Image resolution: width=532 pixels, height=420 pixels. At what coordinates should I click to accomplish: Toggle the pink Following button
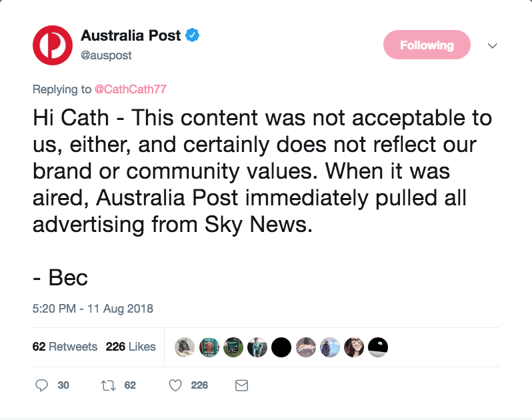(427, 45)
